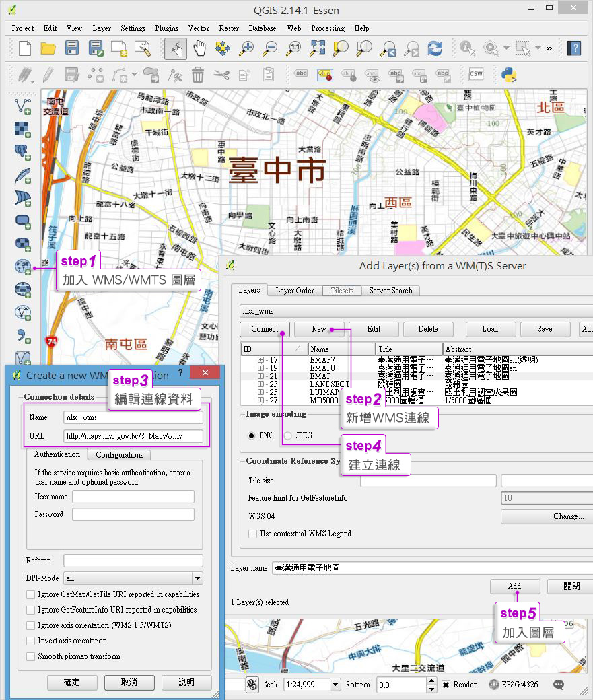Select the JPEG image encoding option
593x700 pixels.
point(288,435)
